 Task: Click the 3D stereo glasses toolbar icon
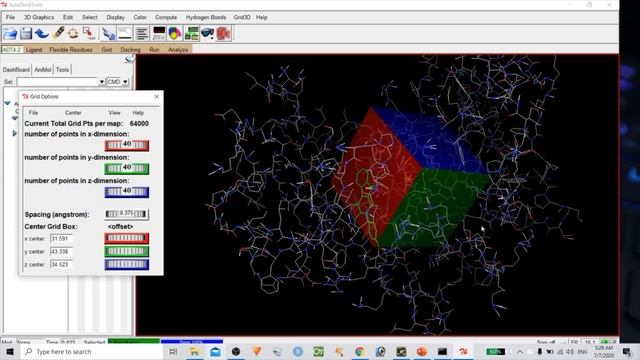click(208, 33)
